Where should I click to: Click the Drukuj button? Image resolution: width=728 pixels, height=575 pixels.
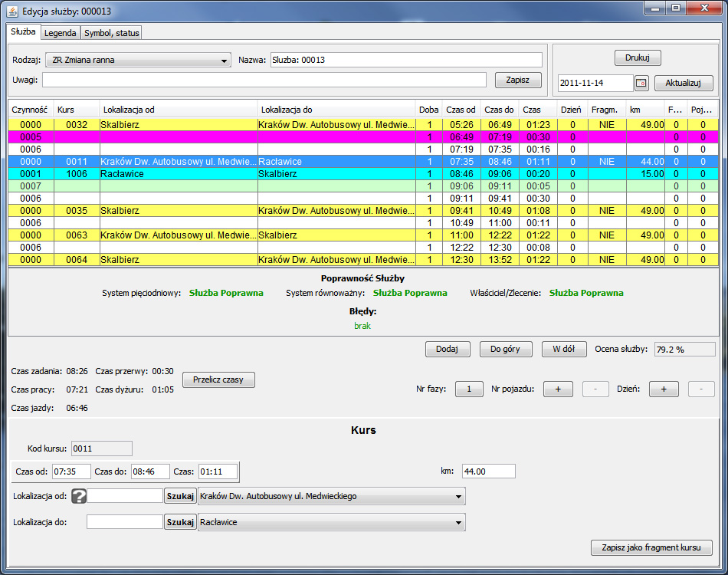pos(638,58)
